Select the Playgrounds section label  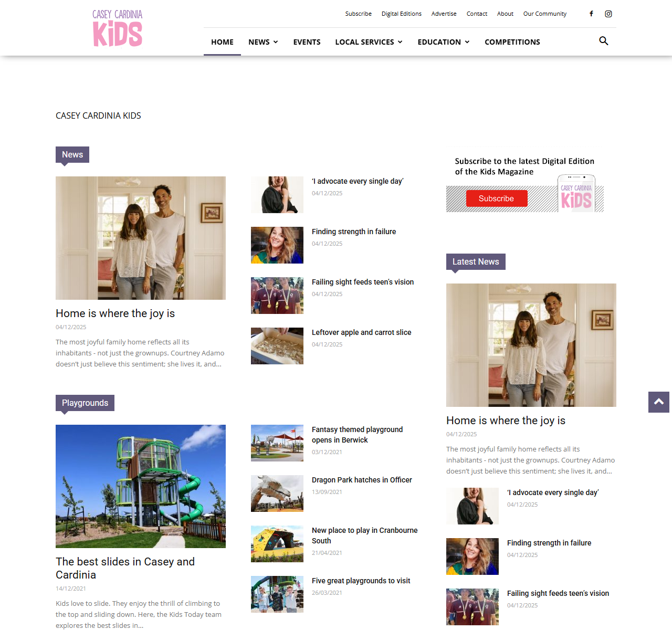85,403
